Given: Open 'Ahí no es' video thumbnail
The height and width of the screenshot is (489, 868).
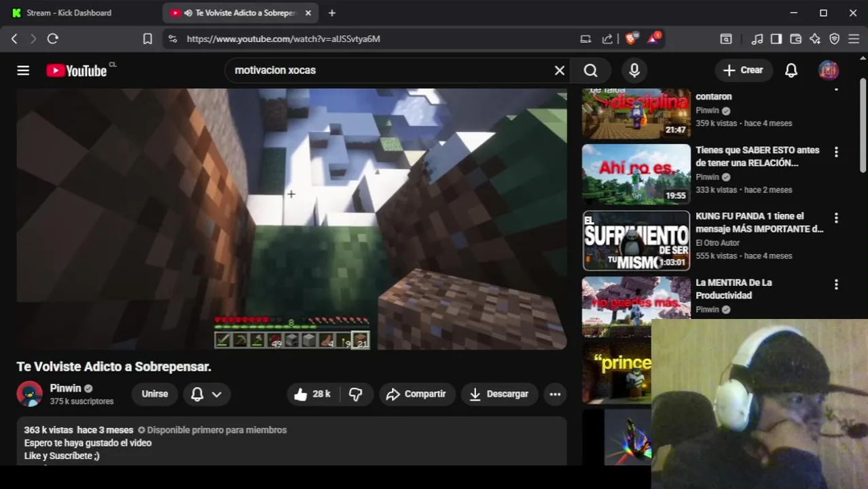Looking at the screenshot, I should tap(636, 174).
